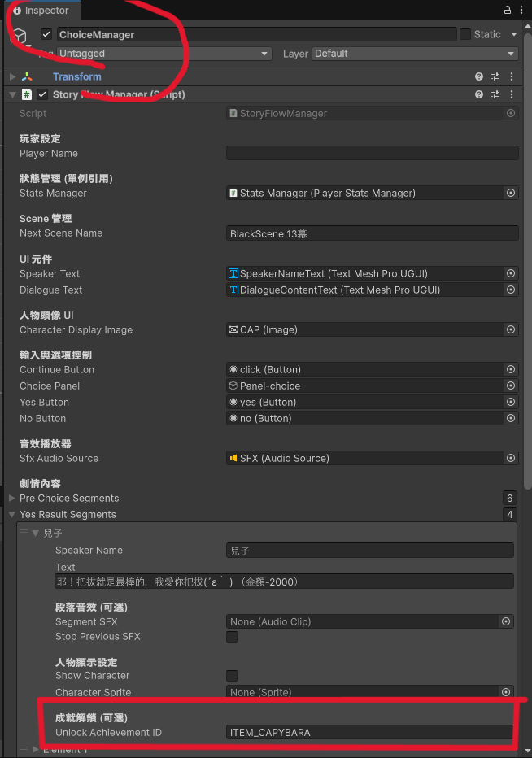The image size is (532, 758).
Task: Disable the Story Flow Manager script checkbox
Action: pos(42,94)
